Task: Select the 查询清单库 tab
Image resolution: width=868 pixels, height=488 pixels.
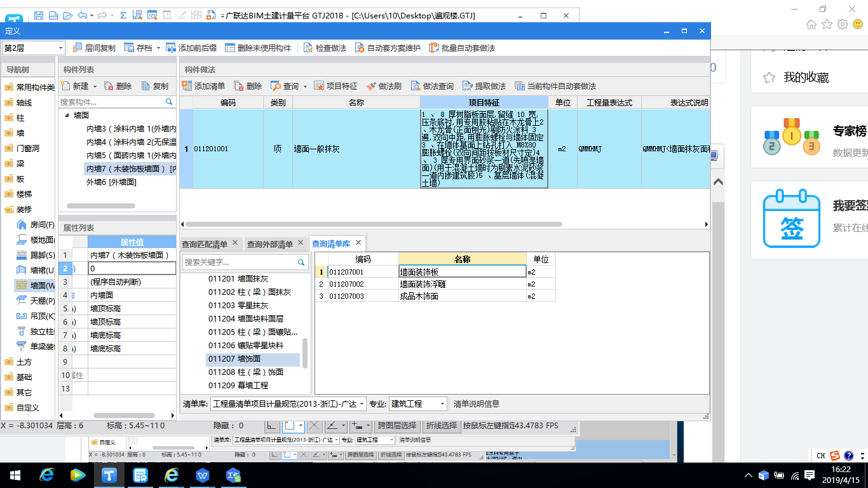Action: 331,243
